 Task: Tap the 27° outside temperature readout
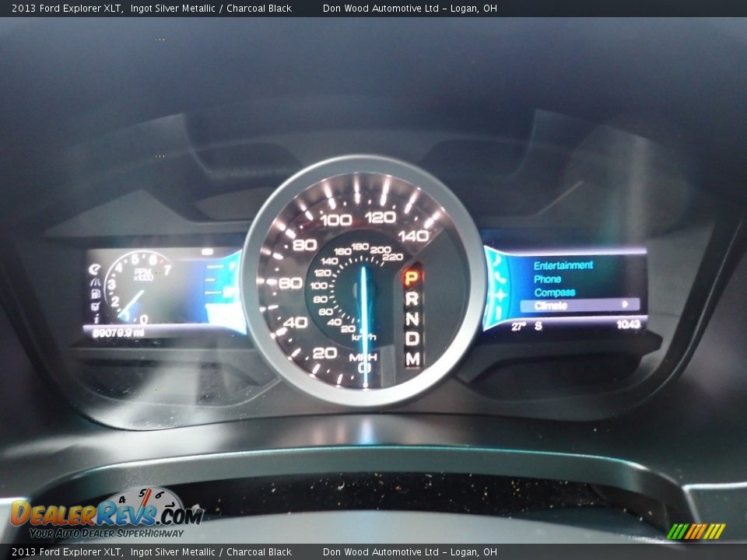[518, 326]
